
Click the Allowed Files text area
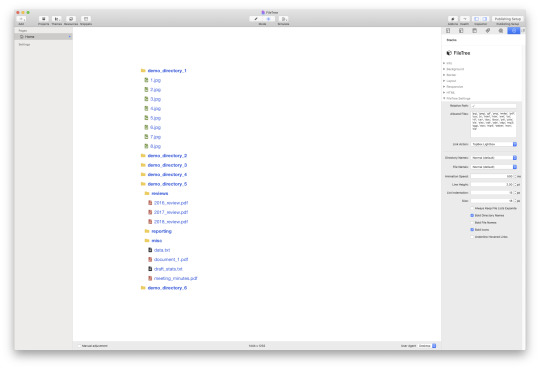click(493, 124)
